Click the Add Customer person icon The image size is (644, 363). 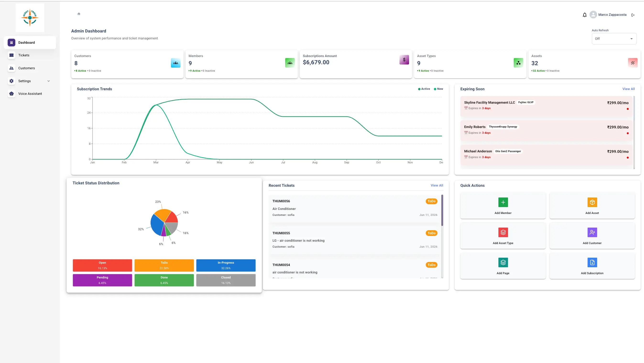(592, 232)
